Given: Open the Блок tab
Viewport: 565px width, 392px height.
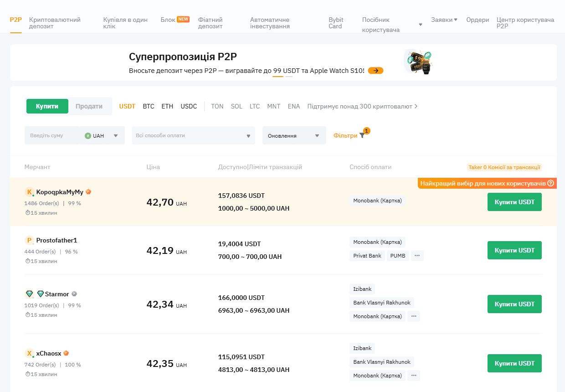Looking at the screenshot, I should 168,20.
